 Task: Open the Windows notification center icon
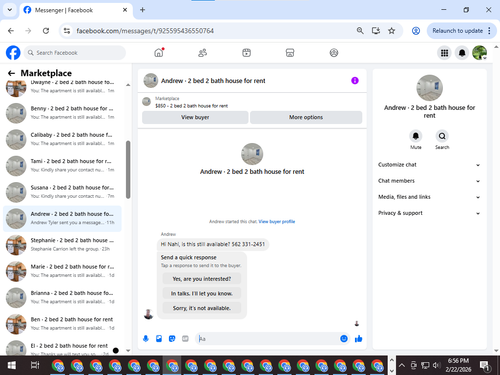pos(485,366)
